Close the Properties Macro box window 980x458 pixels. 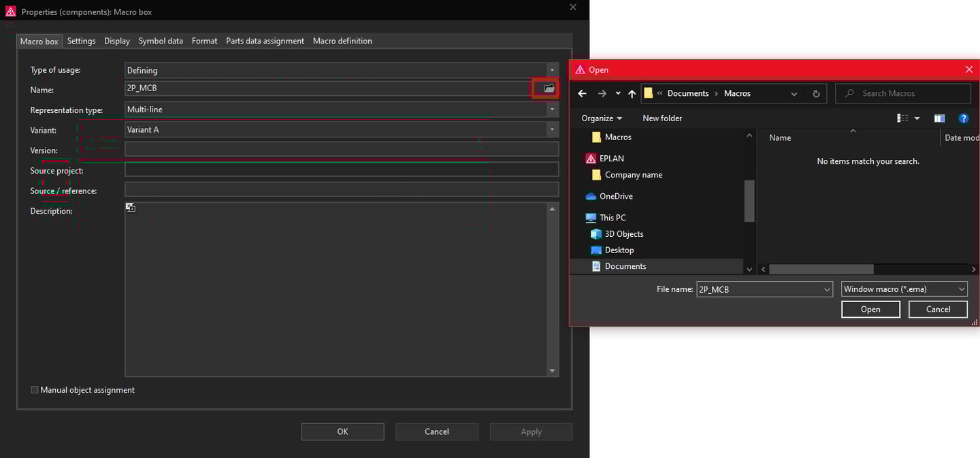coord(573,7)
